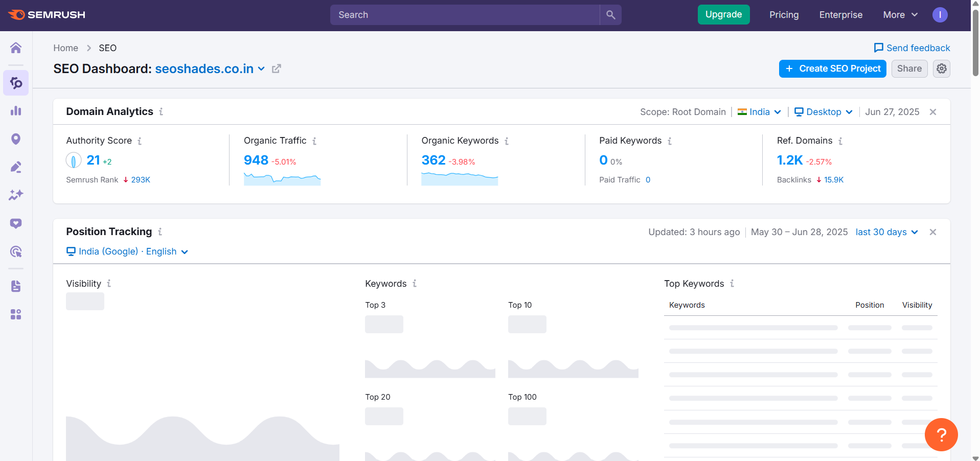Click the search magnifier icon
980x461 pixels.
(x=610, y=15)
